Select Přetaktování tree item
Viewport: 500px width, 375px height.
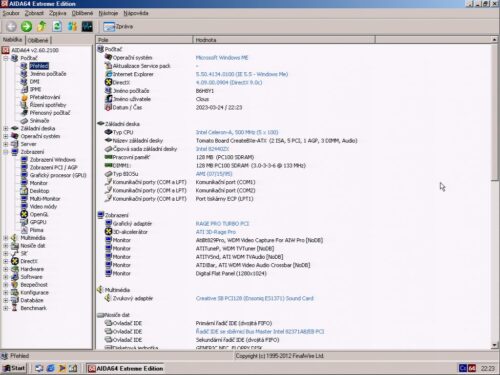point(45,97)
